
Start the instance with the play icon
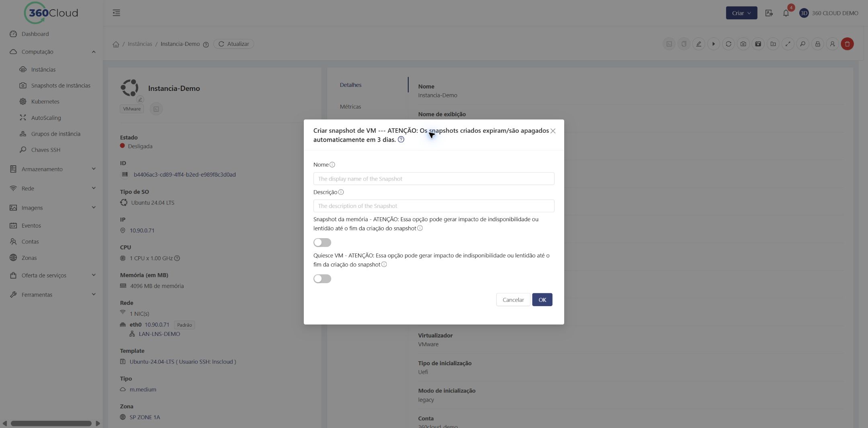(x=713, y=44)
